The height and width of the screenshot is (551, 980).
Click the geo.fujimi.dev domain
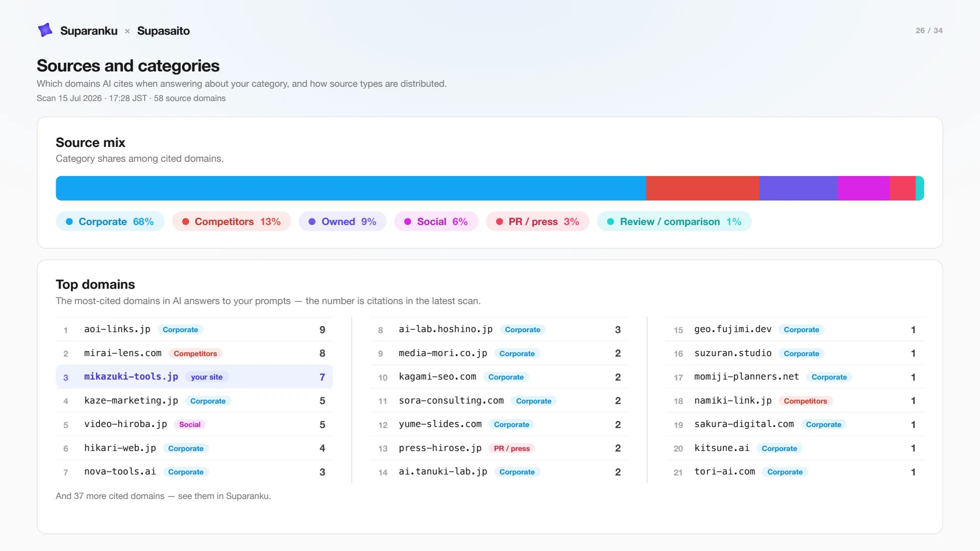pos(733,329)
